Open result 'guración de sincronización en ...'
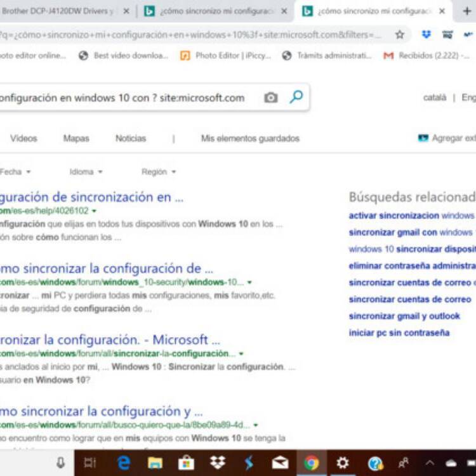The image size is (476, 476). click(x=91, y=197)
